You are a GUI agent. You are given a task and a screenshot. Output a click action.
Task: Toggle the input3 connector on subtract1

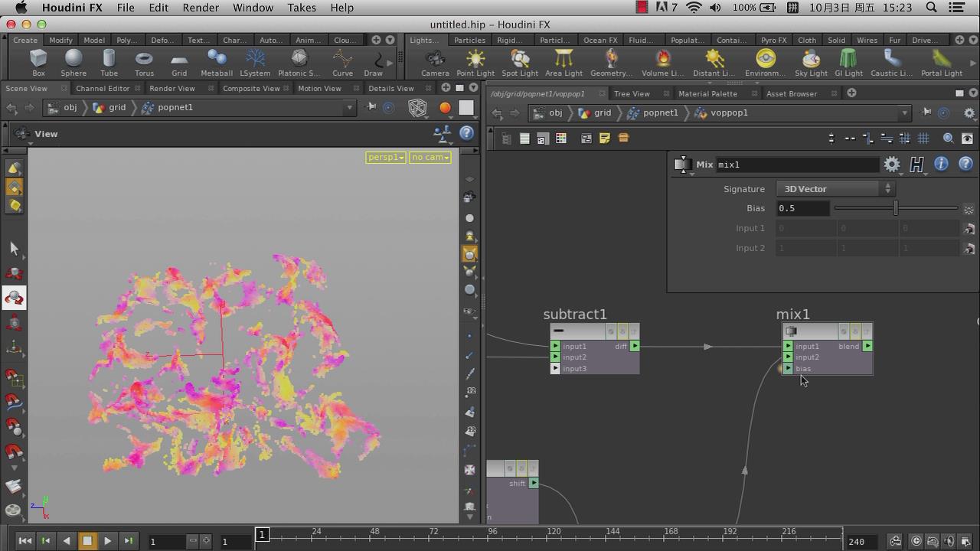pos(555,369)
